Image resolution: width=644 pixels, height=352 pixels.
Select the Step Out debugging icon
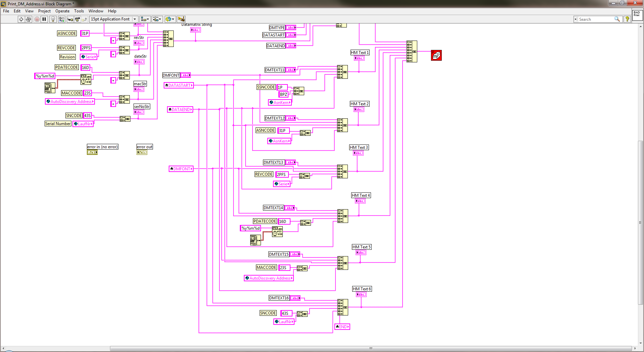click(84, 19)
